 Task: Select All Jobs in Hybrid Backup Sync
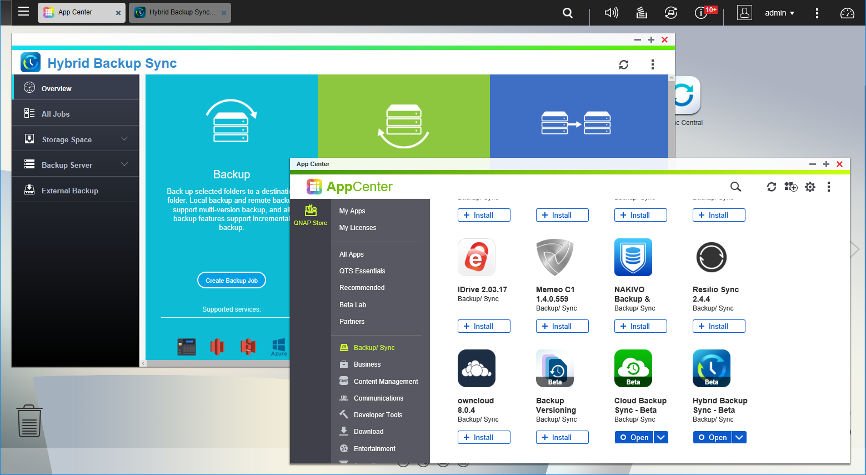[x=76, y=113]
